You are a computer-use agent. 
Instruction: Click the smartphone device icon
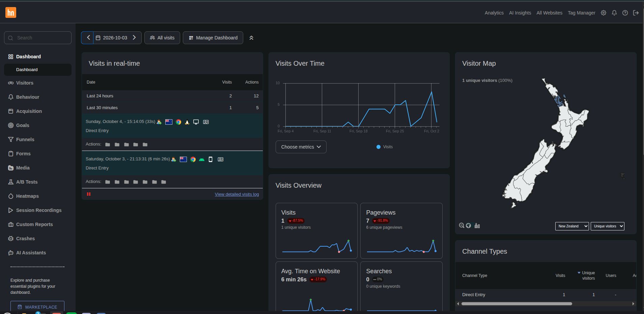[x=211, y=159]
